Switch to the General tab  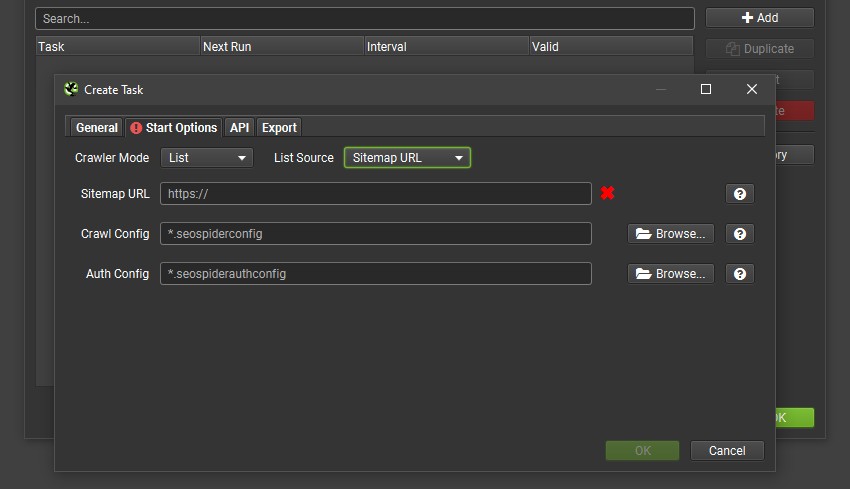click(96, 127)
